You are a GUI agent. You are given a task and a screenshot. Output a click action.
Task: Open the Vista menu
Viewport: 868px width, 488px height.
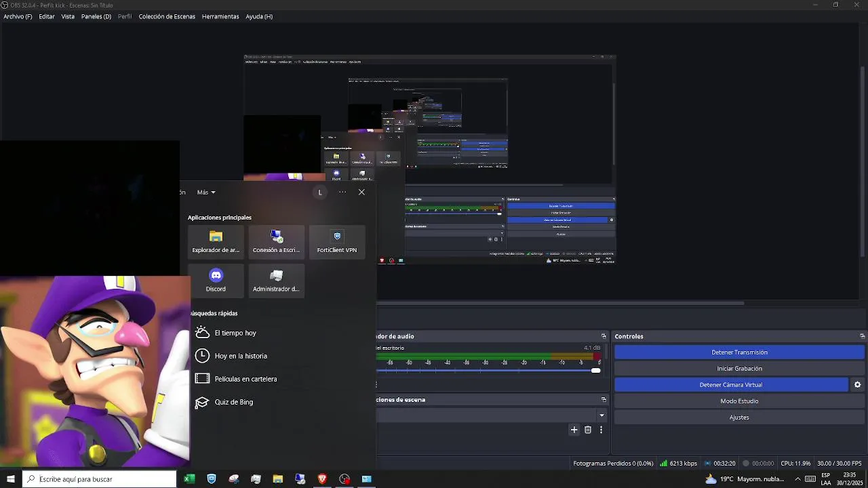[68, 16]
